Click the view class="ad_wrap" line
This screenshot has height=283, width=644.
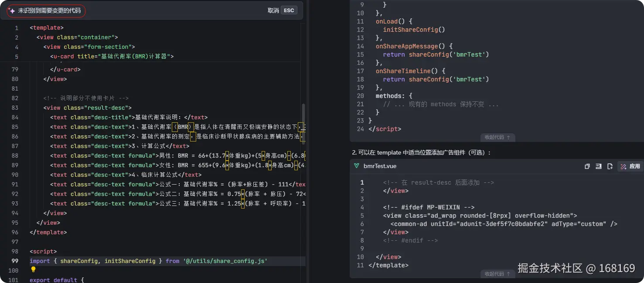[480, 216]
